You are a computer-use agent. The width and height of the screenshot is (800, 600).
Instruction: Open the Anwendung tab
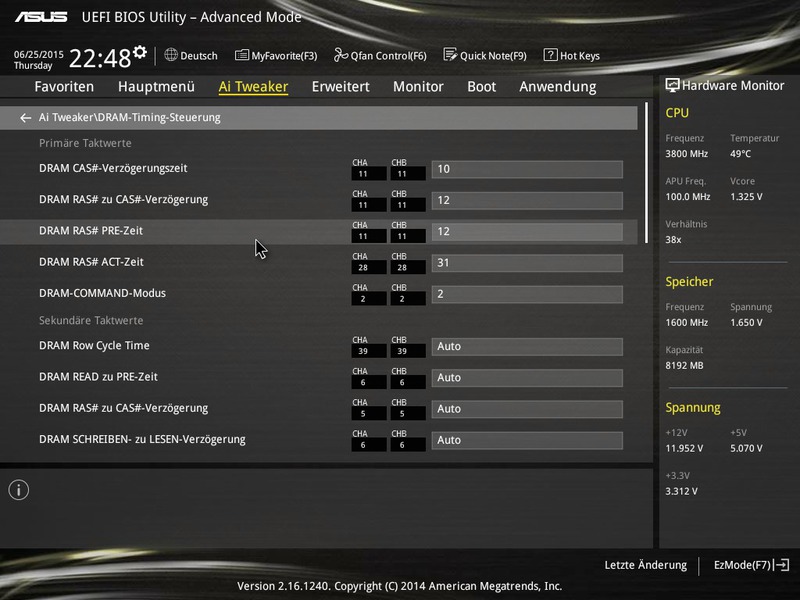pos(558,87)
